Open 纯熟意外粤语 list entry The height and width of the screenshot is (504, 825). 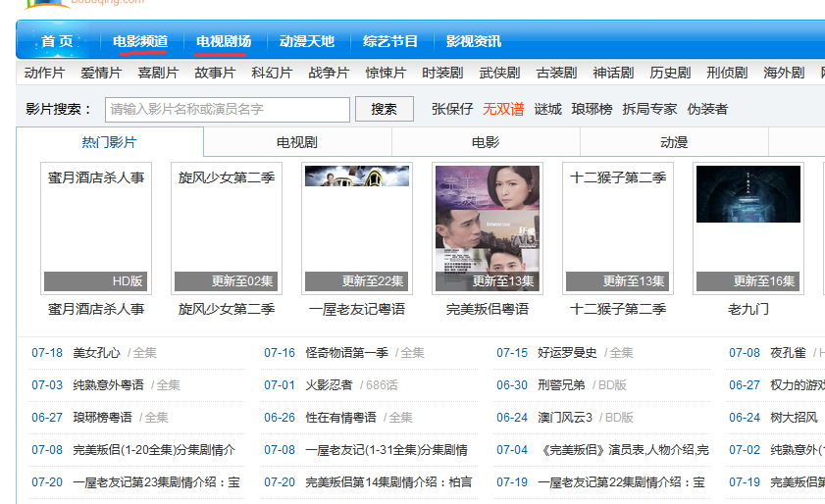tap(108, 384)
